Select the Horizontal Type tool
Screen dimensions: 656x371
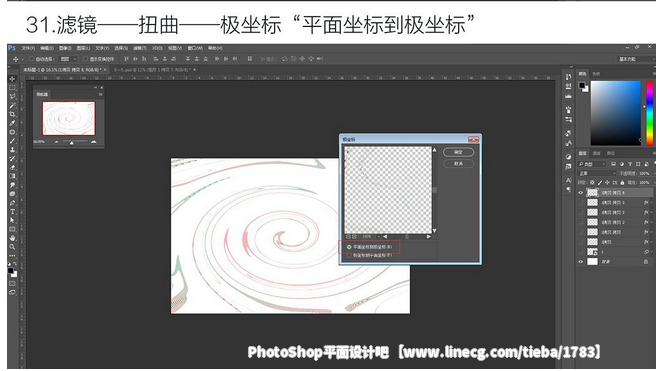pos(12,212)
